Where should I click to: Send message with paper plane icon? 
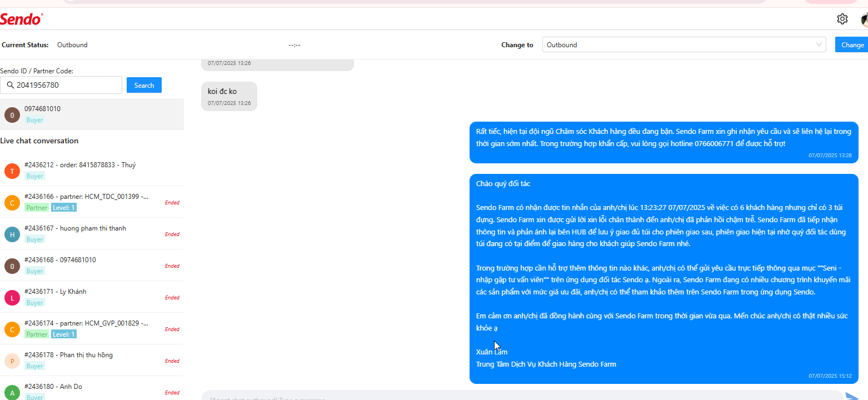pos(852,396)
